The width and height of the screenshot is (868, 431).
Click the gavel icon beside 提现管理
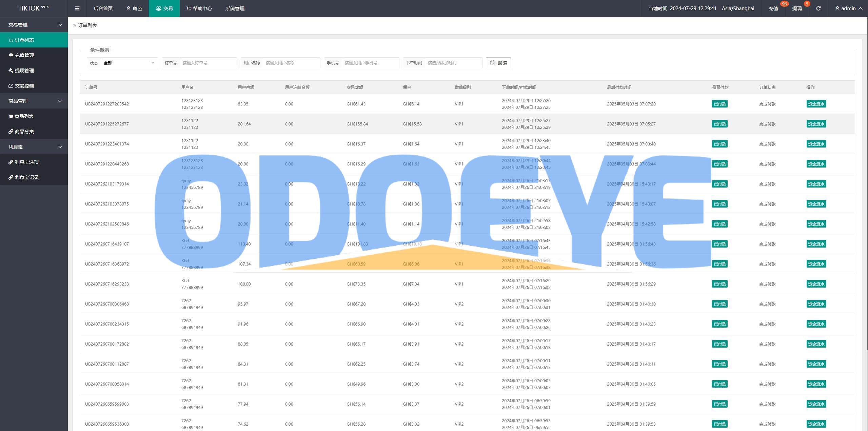coord(11,71)
